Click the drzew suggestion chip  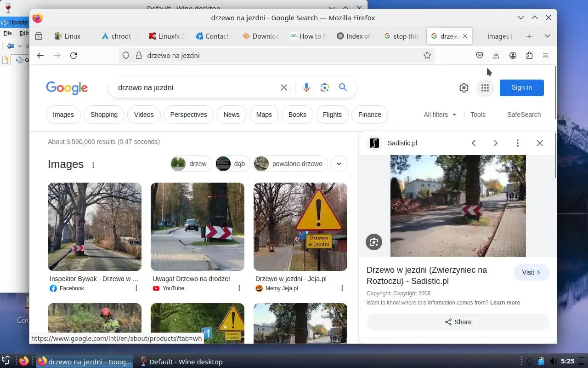pos(191,163)
